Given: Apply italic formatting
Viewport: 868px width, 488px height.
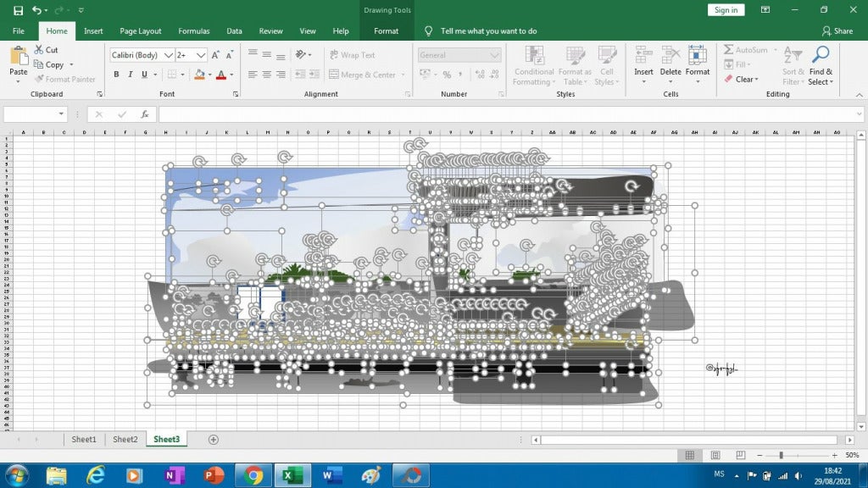Looking at the screenshot, I should click(x=131, y=75).
